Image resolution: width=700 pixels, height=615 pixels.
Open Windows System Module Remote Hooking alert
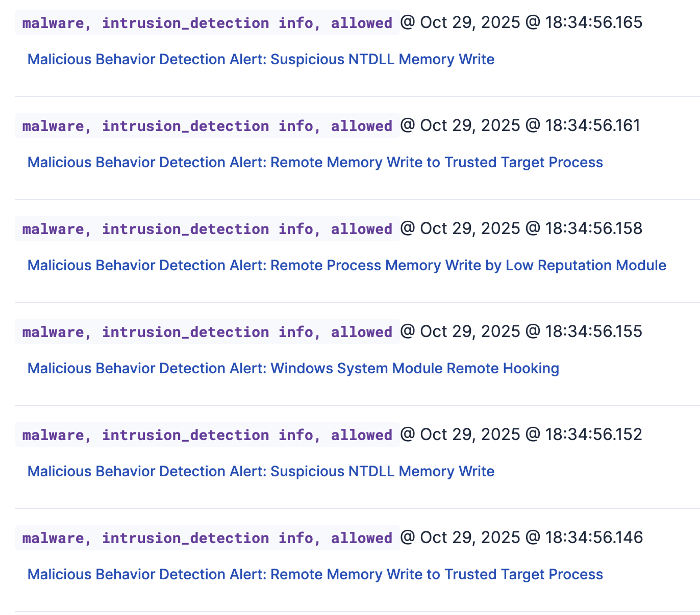coord(293,369)
